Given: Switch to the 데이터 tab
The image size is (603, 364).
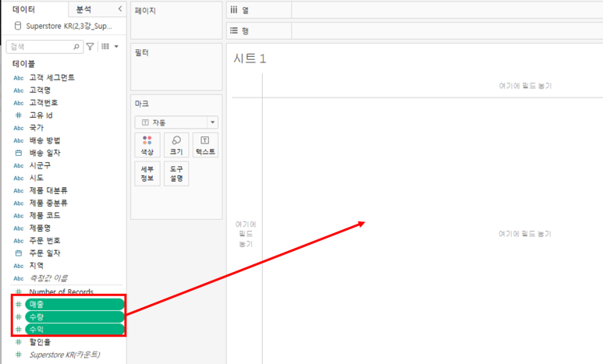Looking at the screenshot, I should (24, 9).
